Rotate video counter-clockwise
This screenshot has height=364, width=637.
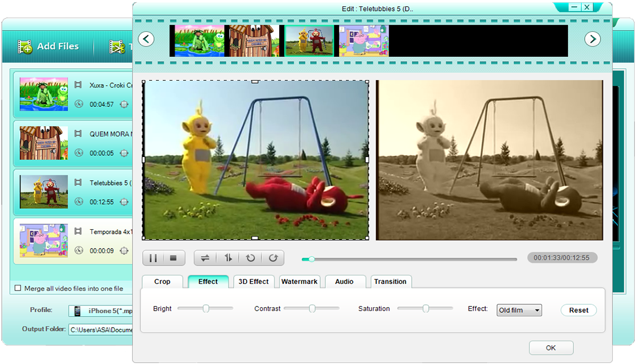pyautogui.click(x=250, y=258)
